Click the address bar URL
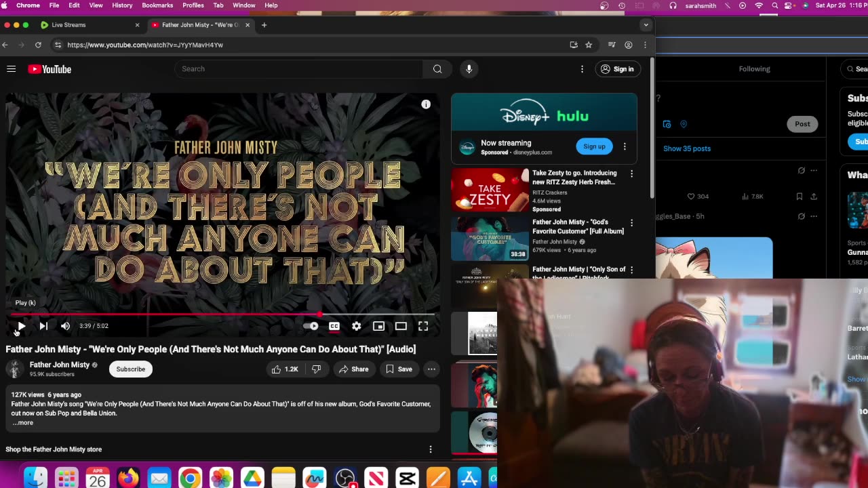The image size is (868, 488). 145,45
